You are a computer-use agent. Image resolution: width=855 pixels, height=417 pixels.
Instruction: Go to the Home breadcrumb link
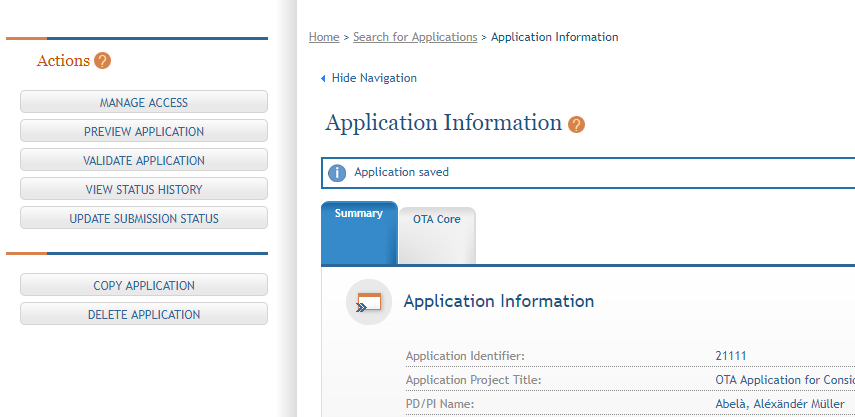click(324, 37)
